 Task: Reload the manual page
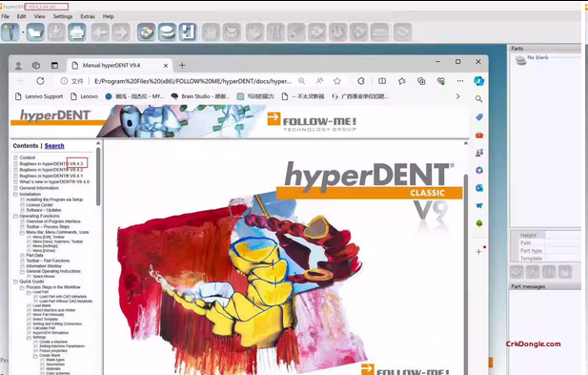click(x=40, y=81)
